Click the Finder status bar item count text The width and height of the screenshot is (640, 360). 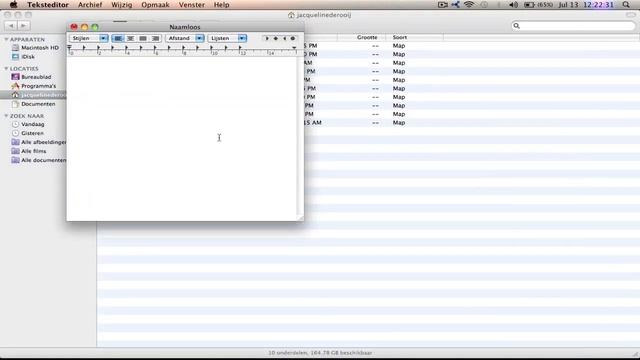(x=320, y=353)
